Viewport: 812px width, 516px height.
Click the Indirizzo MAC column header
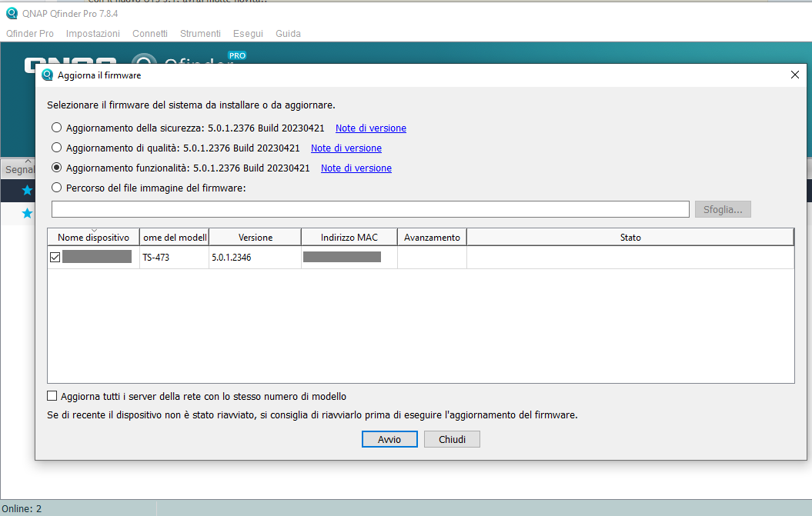tap(349, 238)
